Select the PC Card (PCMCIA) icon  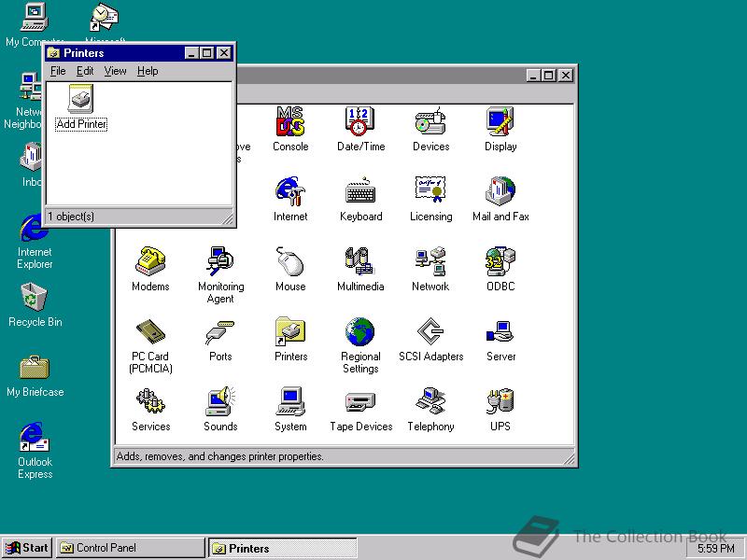[x=150, y=331]
